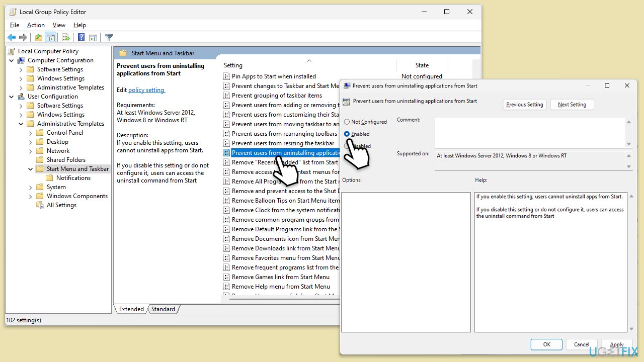This screenshot has width=644, height=362.
Task: Expand the Windows Components tree node
Action: pos(30,196)
